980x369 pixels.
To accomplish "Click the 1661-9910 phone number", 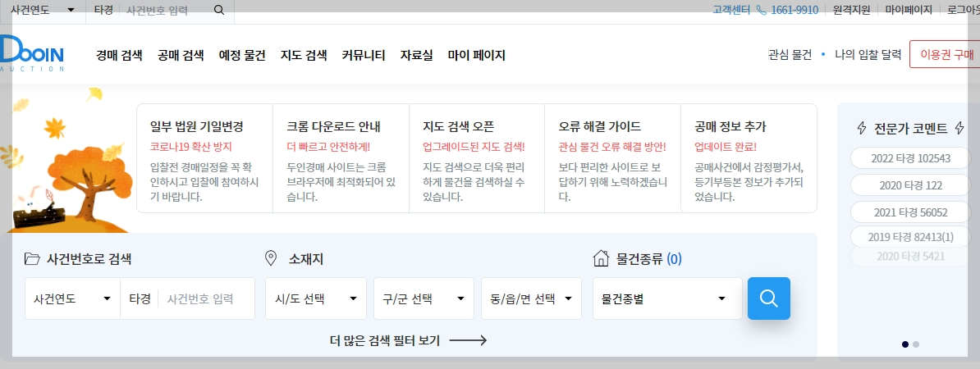I will [795, 10].
